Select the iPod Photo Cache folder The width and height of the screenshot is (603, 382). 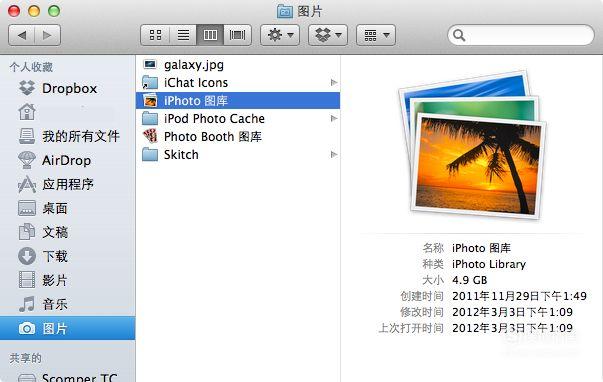[238, 118]
